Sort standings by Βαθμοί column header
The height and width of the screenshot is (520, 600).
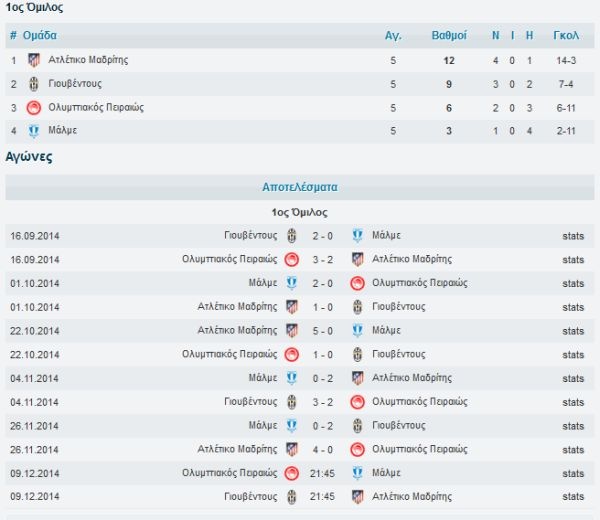[x=449, y=36]
